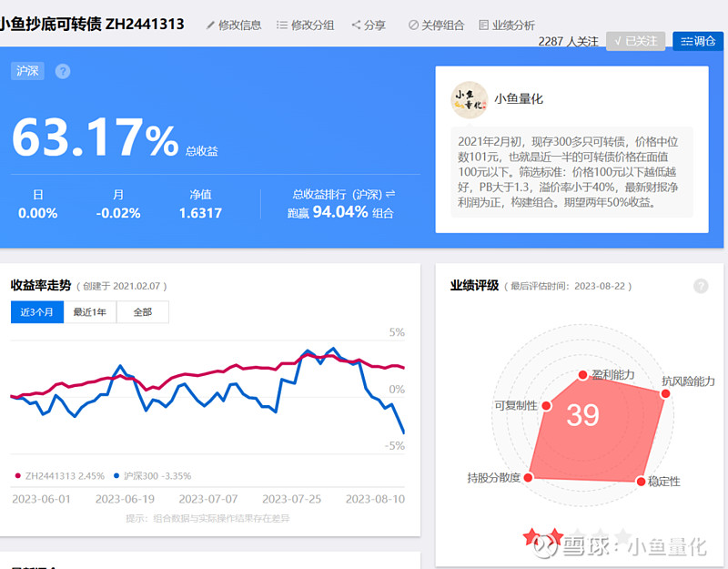Click the 调仓 rebalance button
Viewport: 728px width, 569px height.
point(698,41)
